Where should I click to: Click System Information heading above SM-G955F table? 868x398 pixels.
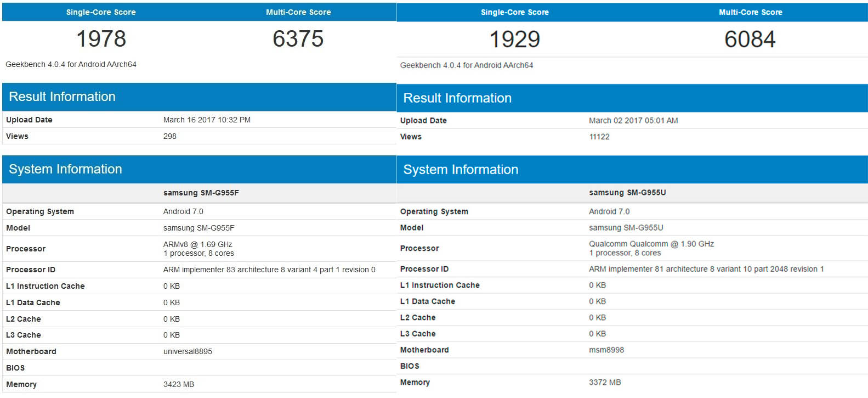[x=65, y=169]
